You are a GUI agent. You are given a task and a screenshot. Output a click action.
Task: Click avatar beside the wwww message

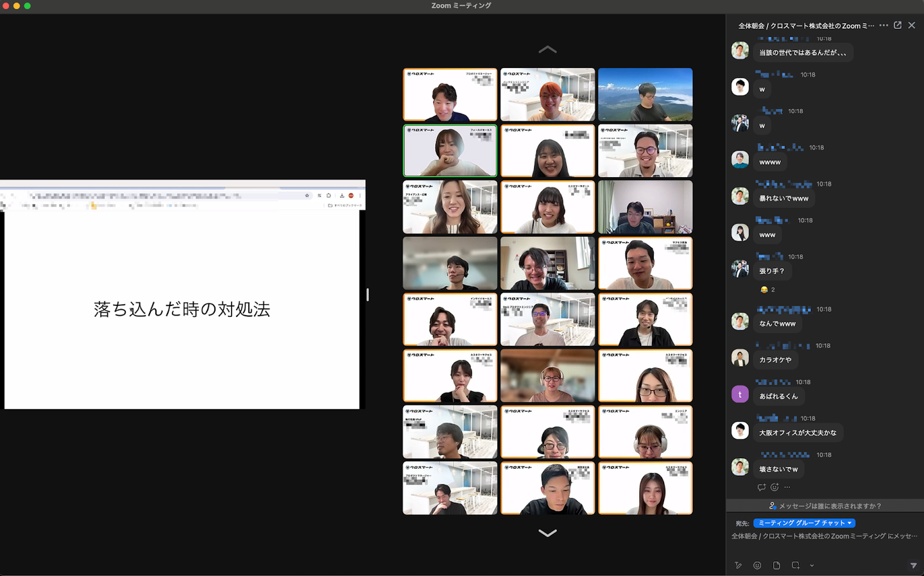click(x=740, y=159)
